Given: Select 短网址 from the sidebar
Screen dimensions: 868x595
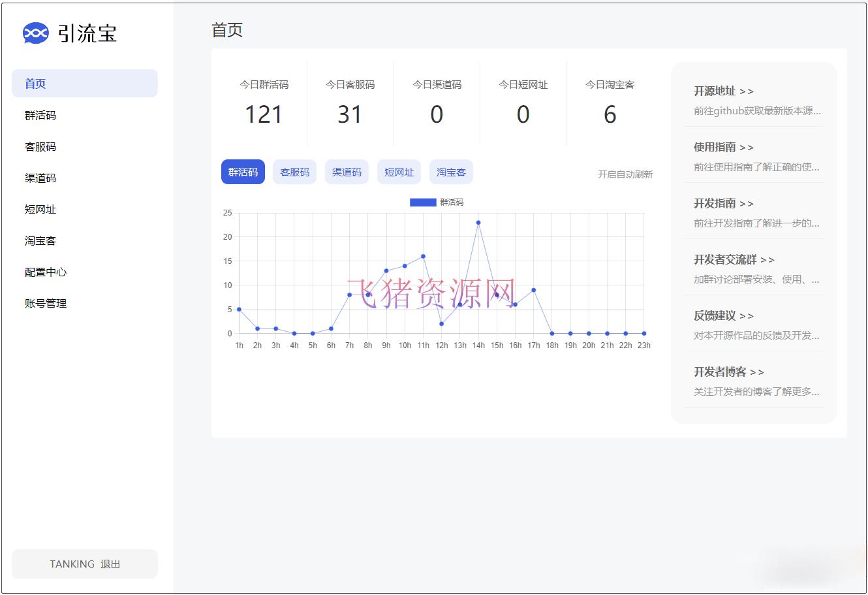Looking at the screenshot, I should [40, 210].
